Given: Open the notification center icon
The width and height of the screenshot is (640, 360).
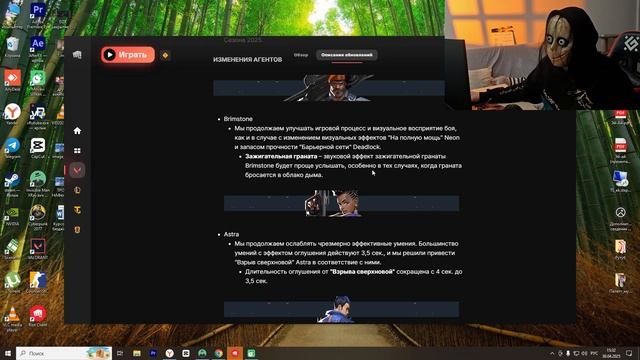Looking at the screenshot, I should tap(629, 353).
